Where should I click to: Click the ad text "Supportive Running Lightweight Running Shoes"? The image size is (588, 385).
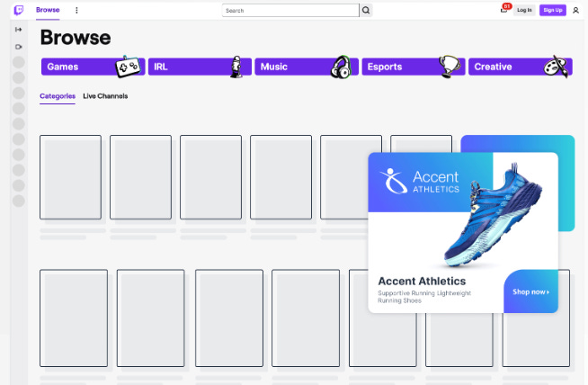click(x=424, y=297)
